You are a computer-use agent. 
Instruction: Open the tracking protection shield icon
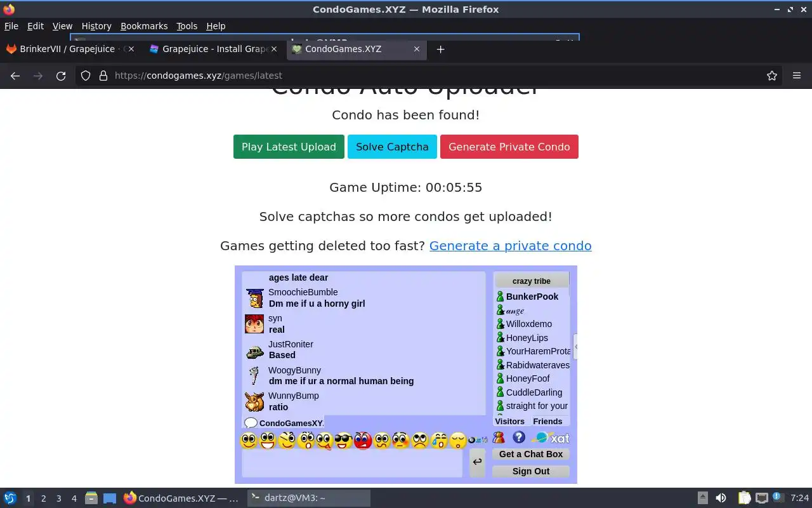(86, 76)
